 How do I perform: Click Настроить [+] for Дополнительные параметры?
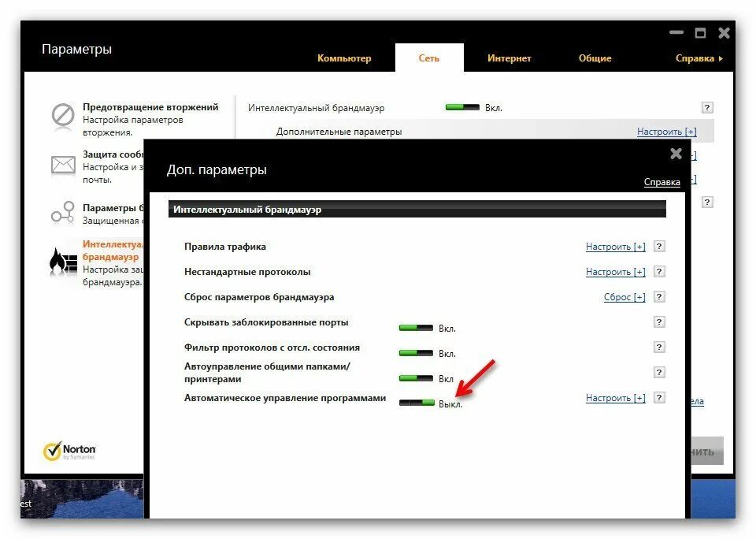coord(666,132)
